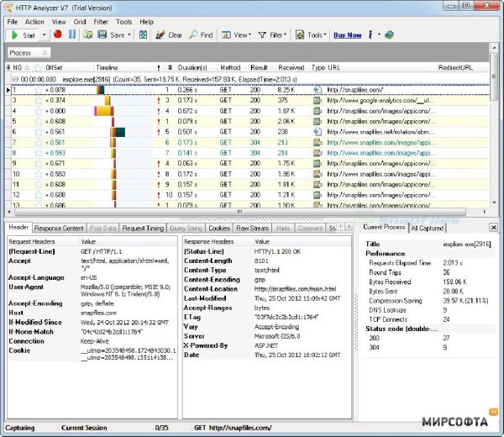The height and width of the screenshot is (437, 504).
Task: Toggle the star on row 12
Action: (x=39, y=195)
